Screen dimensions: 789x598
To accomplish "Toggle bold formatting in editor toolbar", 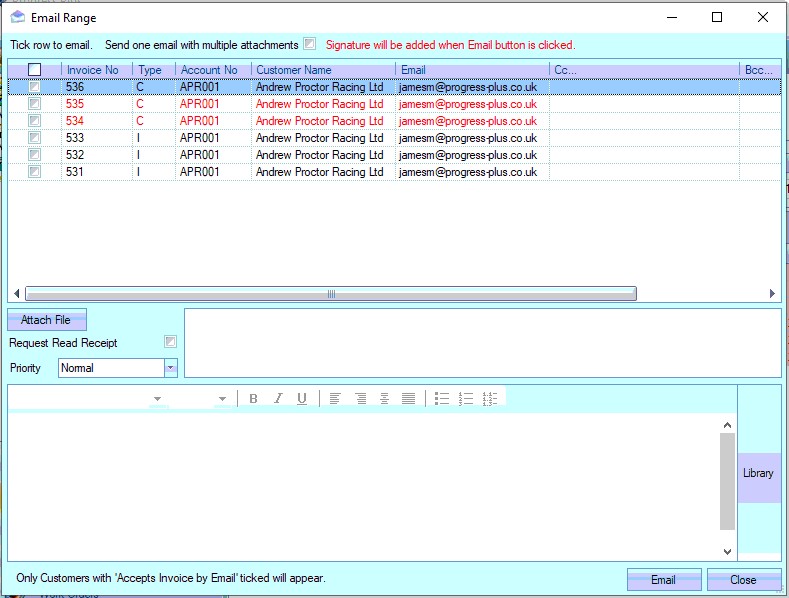I will [x=253, y=398].
